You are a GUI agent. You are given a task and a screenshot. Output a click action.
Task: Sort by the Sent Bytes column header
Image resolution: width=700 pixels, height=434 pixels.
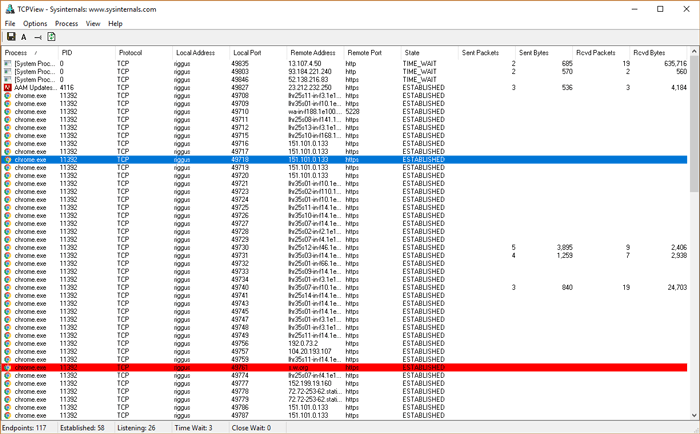click(544, 53)
